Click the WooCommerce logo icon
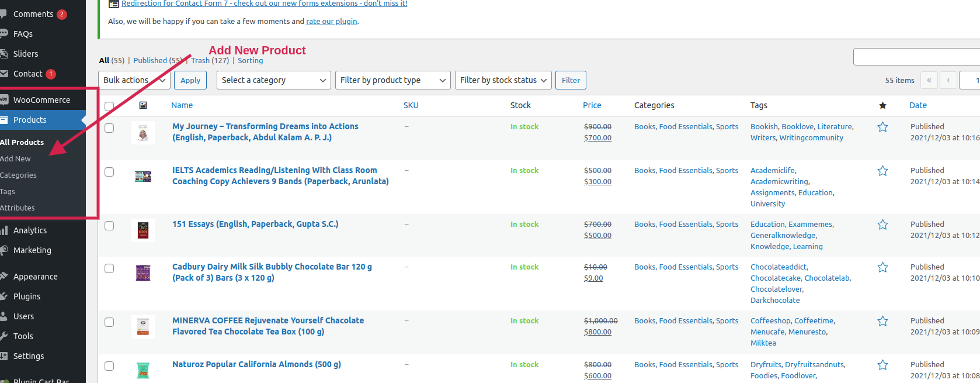The height and width of the screenshot is (383, 980). coord(3,100)
